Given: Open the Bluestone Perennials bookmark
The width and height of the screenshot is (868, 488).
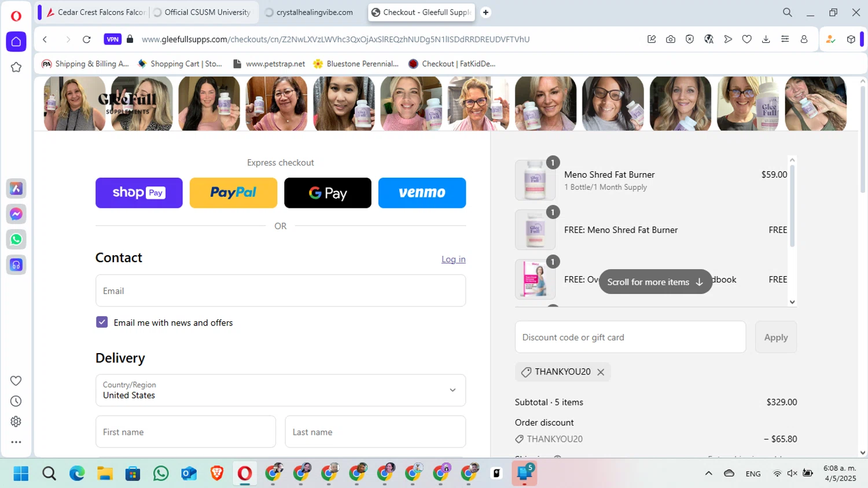Looking at the screenshot, I should pos(356,64).
